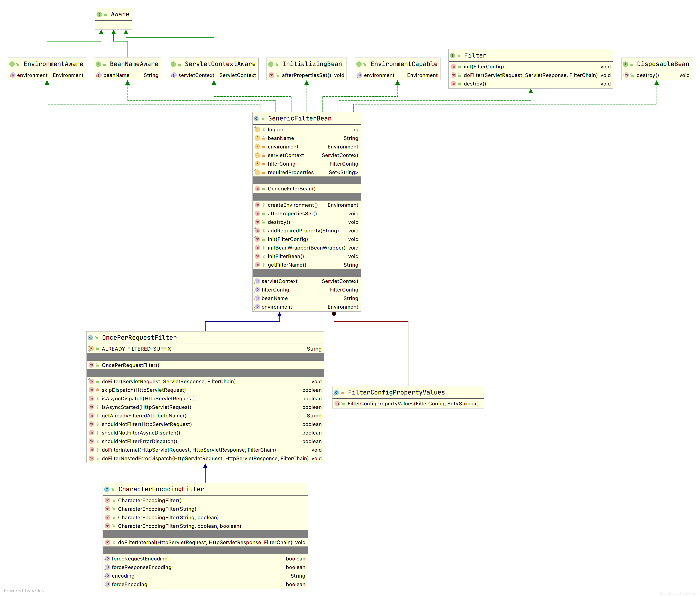
Task: Select the Filter interface title
Action: tap(475, 55)
